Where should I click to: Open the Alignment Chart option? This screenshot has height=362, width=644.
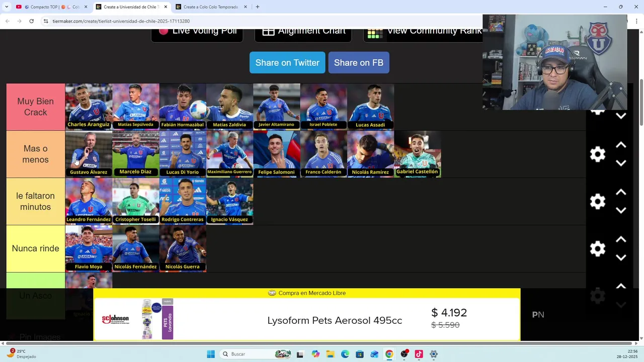304,34
